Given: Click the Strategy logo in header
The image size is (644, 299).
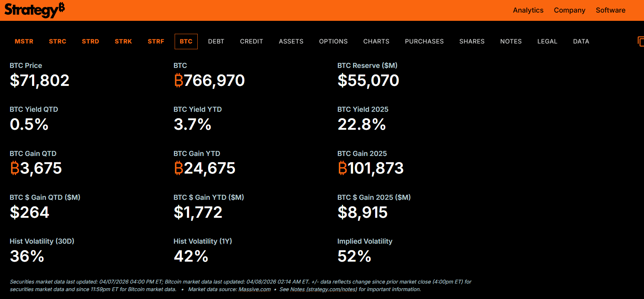Looking at the screenshot, I should (34, 10).
